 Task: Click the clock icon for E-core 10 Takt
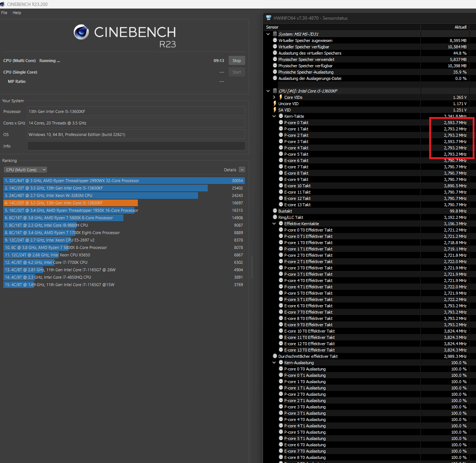pos(281,185)
